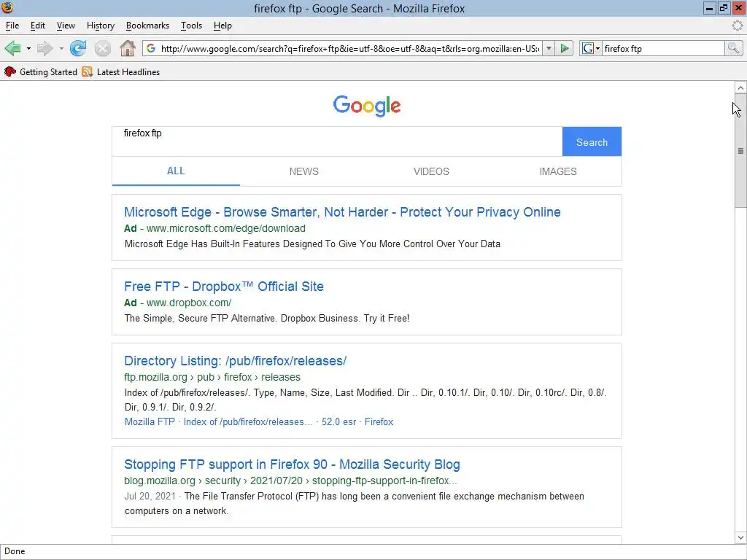Open Directory Listing /pub/firefox/releases/ result

tap(236, 361)
